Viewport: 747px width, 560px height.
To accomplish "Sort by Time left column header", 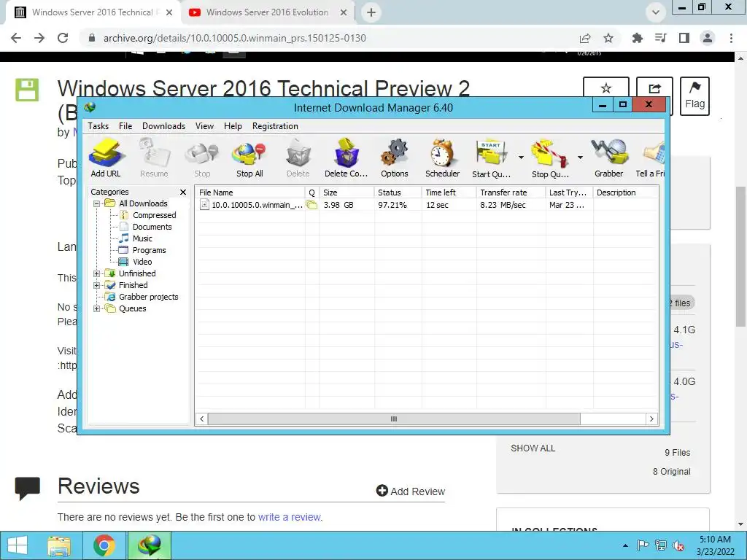I will click(x=449, y=192).
